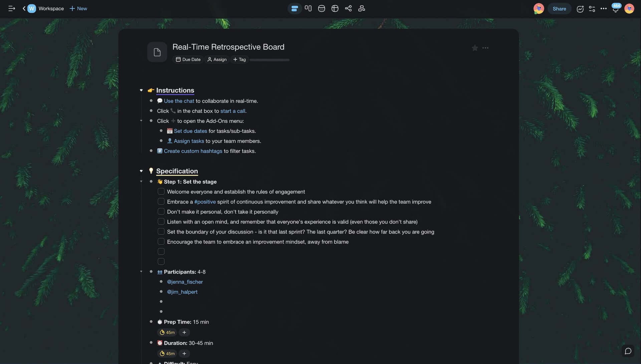Toggle the sidebar menu icon
Viewport: 641px width, 364px height.
(x=12, y=9)
